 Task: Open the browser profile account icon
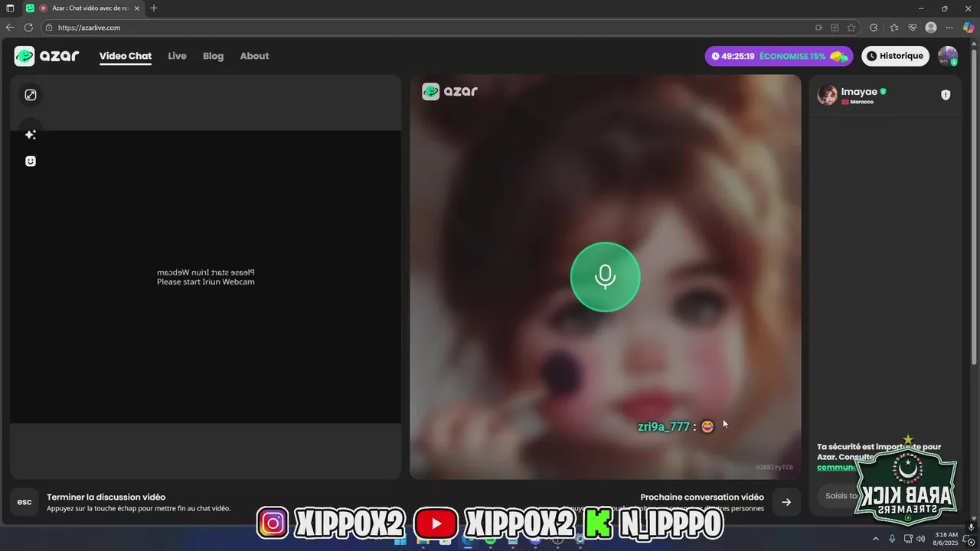[x=931, y=28]
